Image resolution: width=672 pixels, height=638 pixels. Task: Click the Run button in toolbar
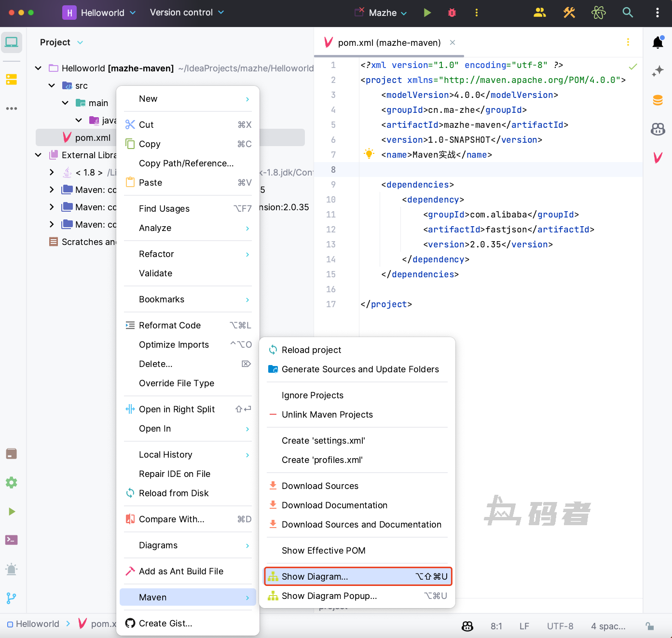tap(427, 13)
